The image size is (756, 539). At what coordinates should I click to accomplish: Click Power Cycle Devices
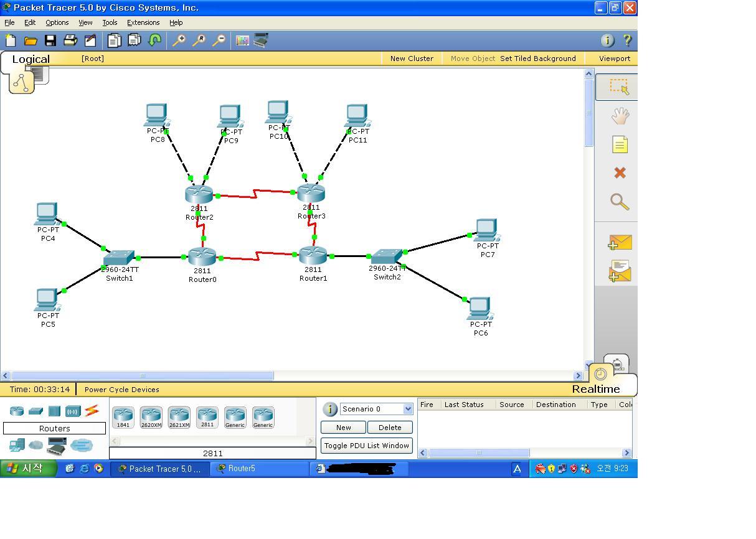click(x=121, y=390)
